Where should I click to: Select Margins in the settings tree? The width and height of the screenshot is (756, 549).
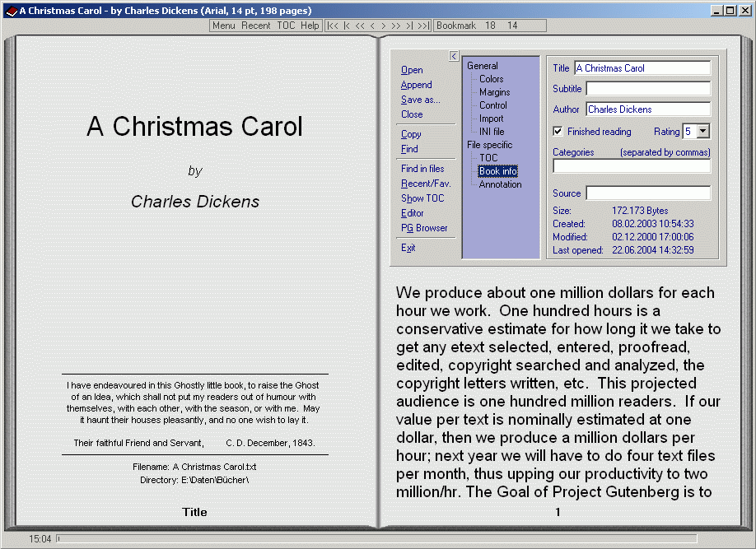495,92
